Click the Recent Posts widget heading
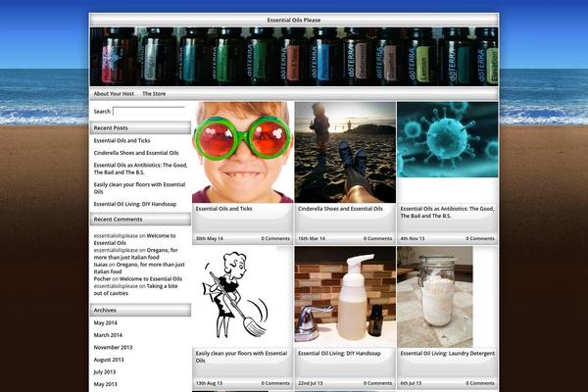The width and height of the screenshot is (588, 392). (140, 128)
